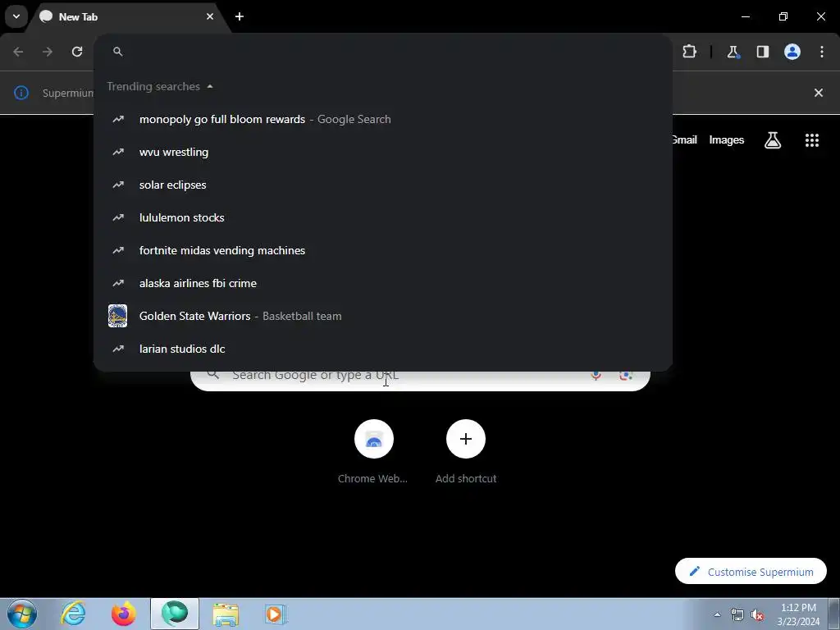Launch Firefox from the taskbar
The image size is (840, 630).
click(x=123, y=614)
